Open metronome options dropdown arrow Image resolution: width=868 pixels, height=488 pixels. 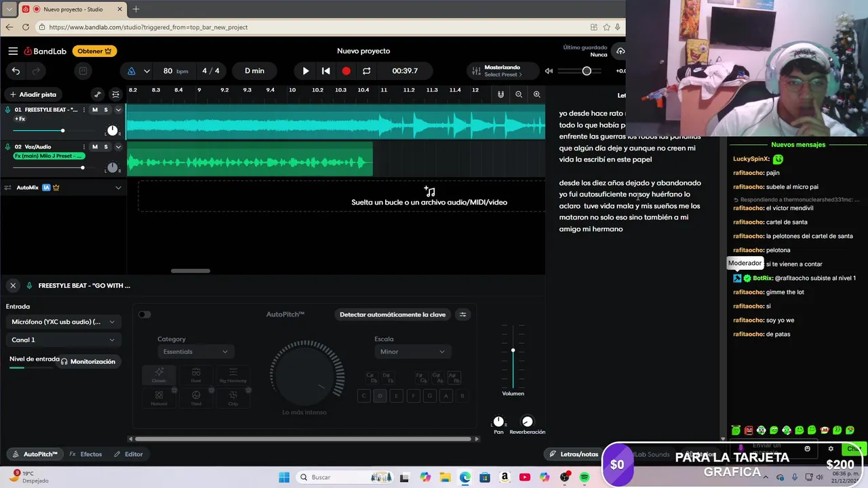click(146, 70)
